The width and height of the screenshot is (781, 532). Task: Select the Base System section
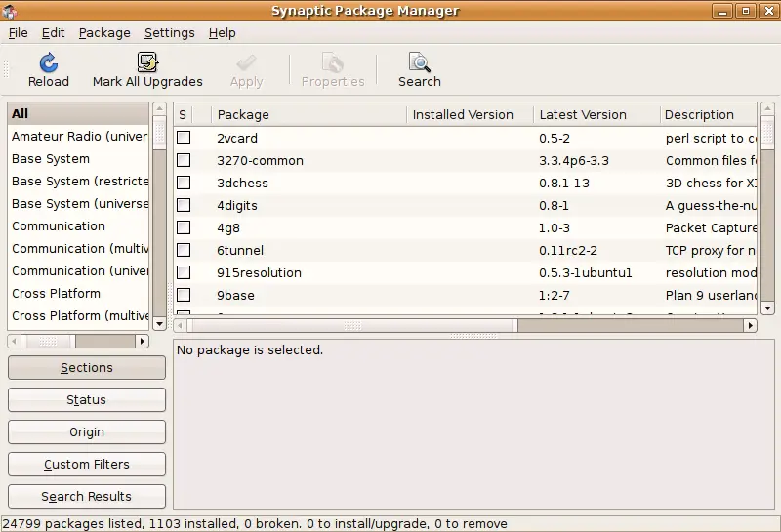[78, 158]
